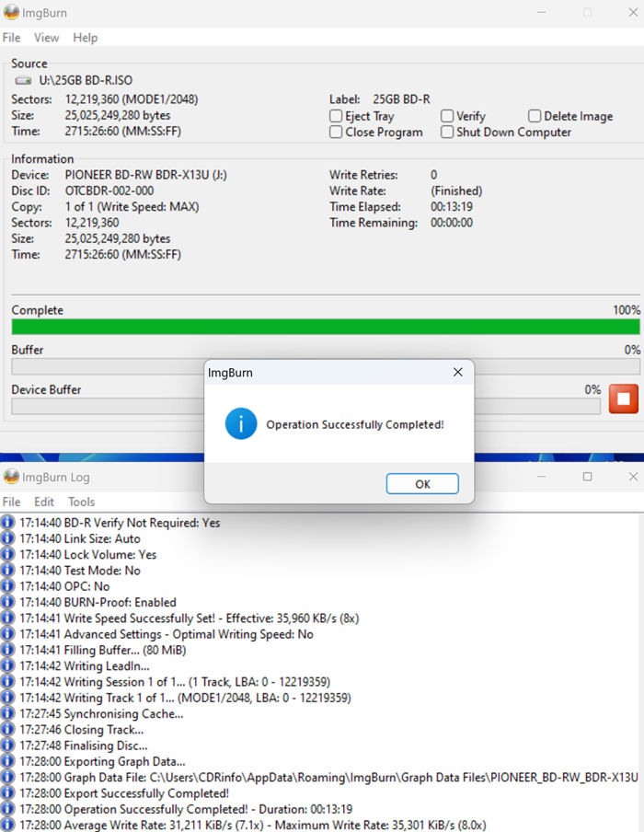Click info icon on 'Graph Data File' row
The image size is (644, 832).
[7, 778]
